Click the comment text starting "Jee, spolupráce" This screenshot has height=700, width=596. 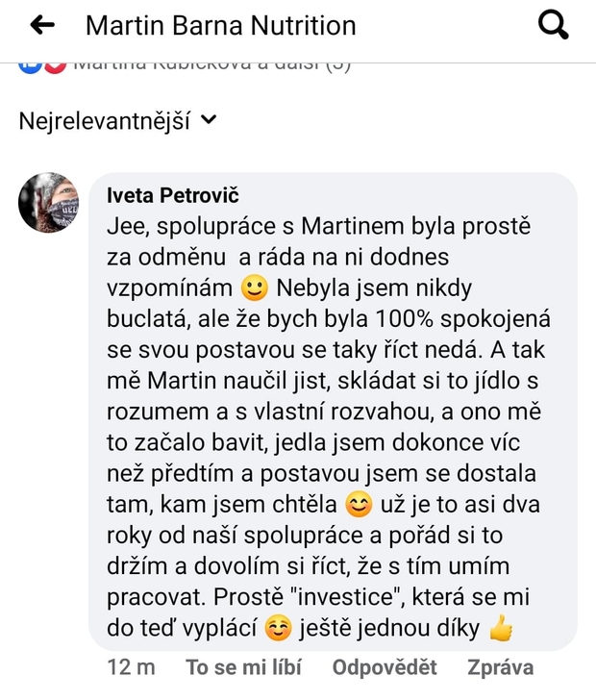coord(317,228)
